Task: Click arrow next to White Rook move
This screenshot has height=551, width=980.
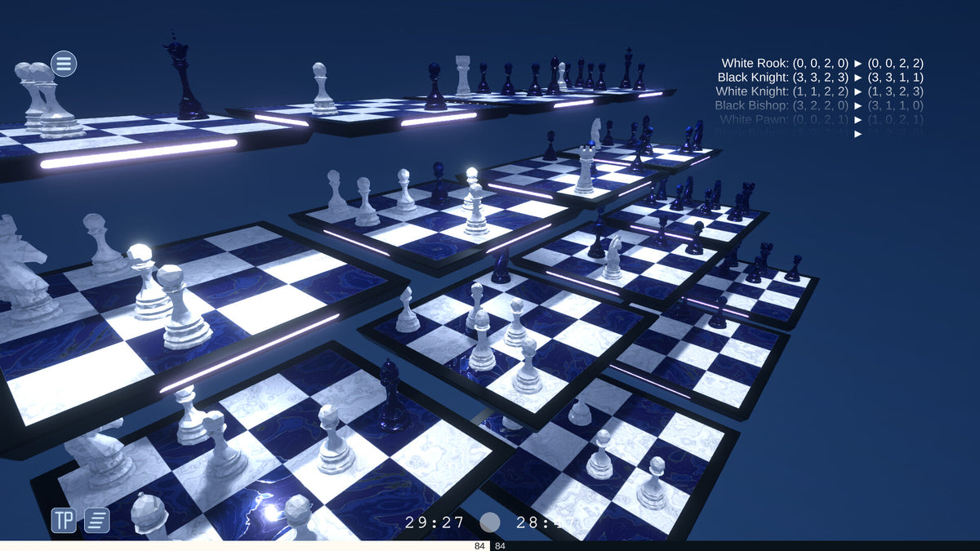Action: (858, 63)
